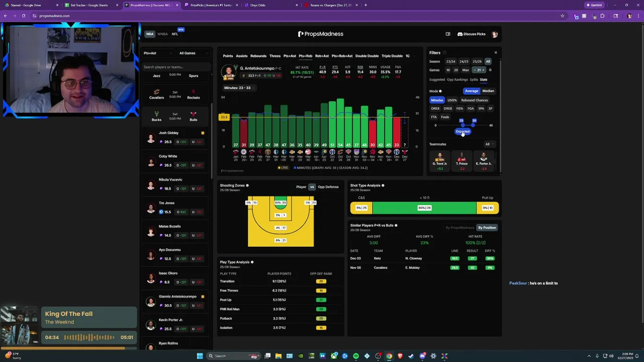Image resolution: width=644 pixels, height=362 pixels.
Task: Open the Opp Rankings filter tab
Action: (457, 79)
